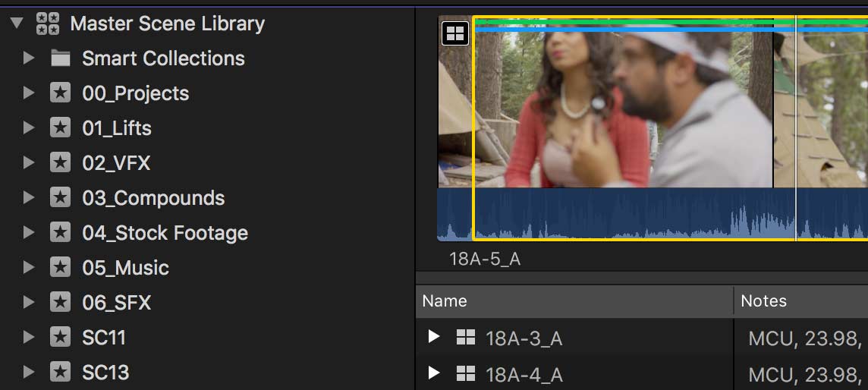Select the SC11 event name

point(104,338)
